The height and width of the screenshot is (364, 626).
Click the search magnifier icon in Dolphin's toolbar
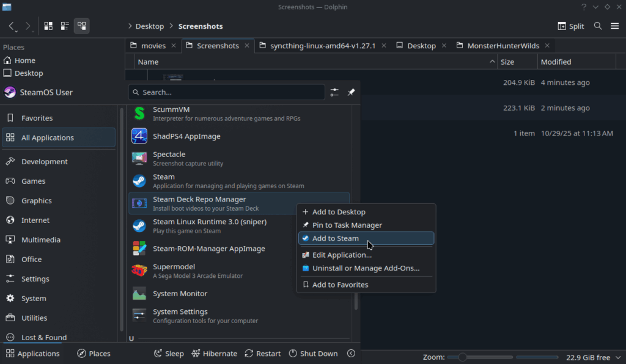coord(597,26)
